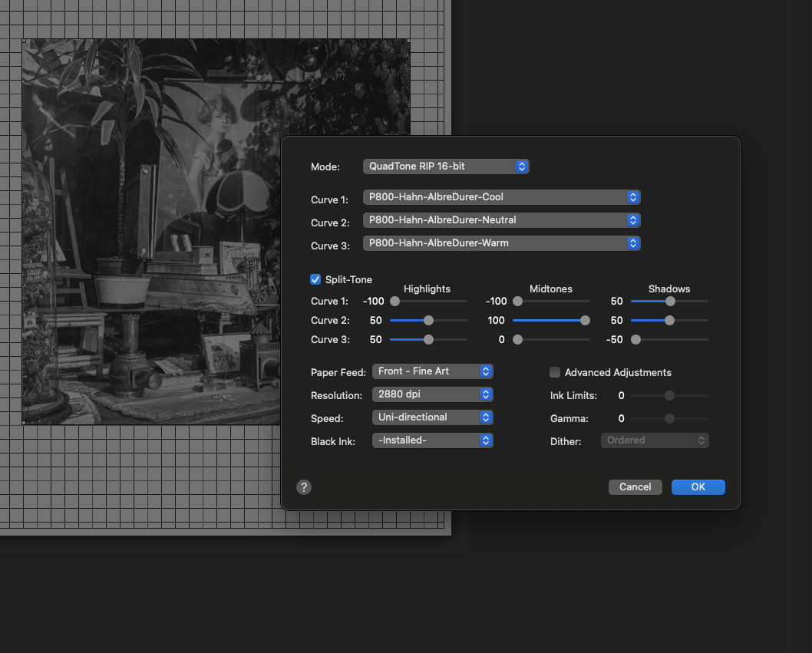This screenshot has width=812, height=653.
Task: Click the print preview image
Action: coord(153,230)
